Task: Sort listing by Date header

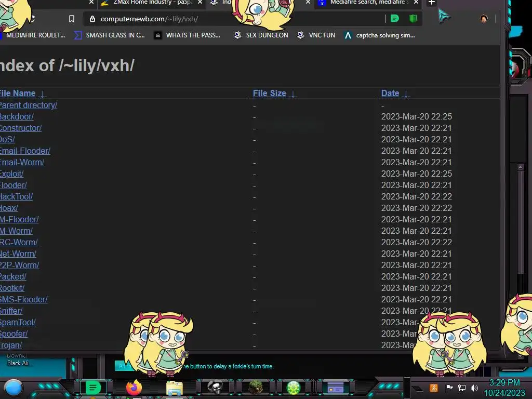Action: click(x=395, y=94)
